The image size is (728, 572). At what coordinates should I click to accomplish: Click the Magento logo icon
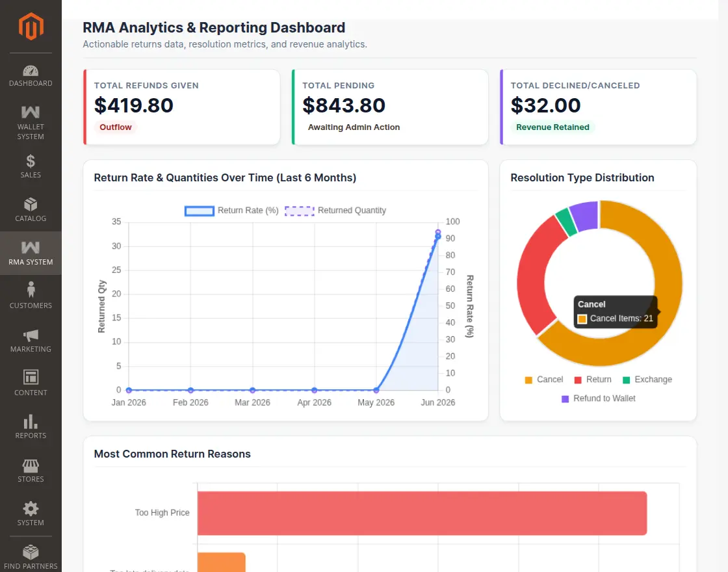[x=31, y=27]
